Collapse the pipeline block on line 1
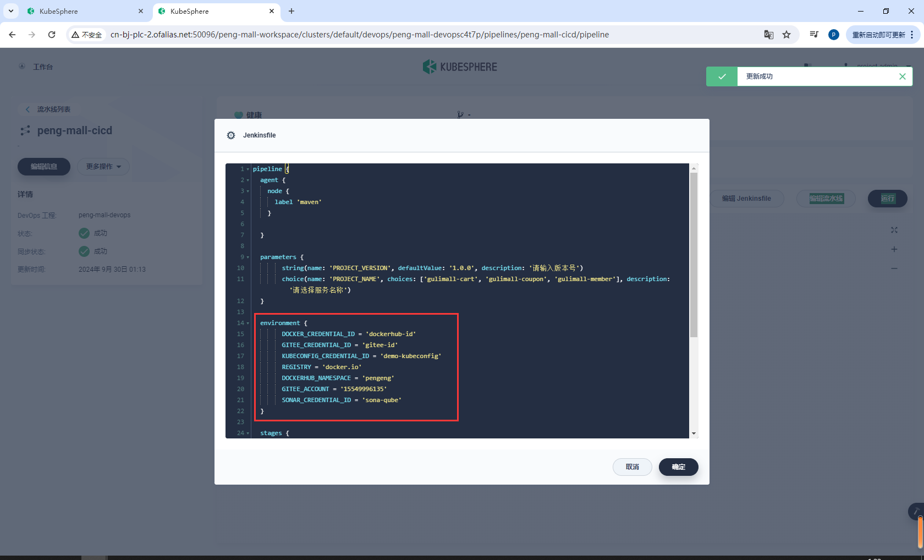This screenshot has height=560, width=924. (248, 169)
